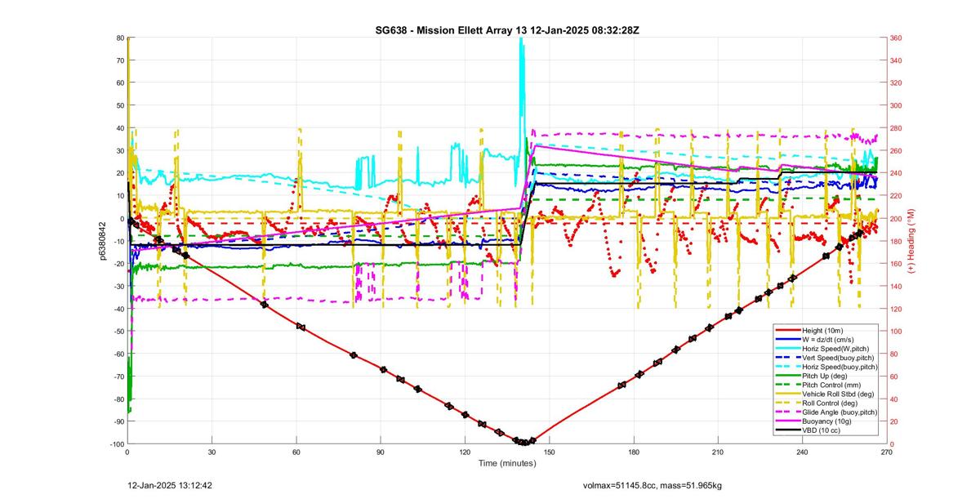
Task: Click the x-axis tick label '30'
Action: point(212,452)
